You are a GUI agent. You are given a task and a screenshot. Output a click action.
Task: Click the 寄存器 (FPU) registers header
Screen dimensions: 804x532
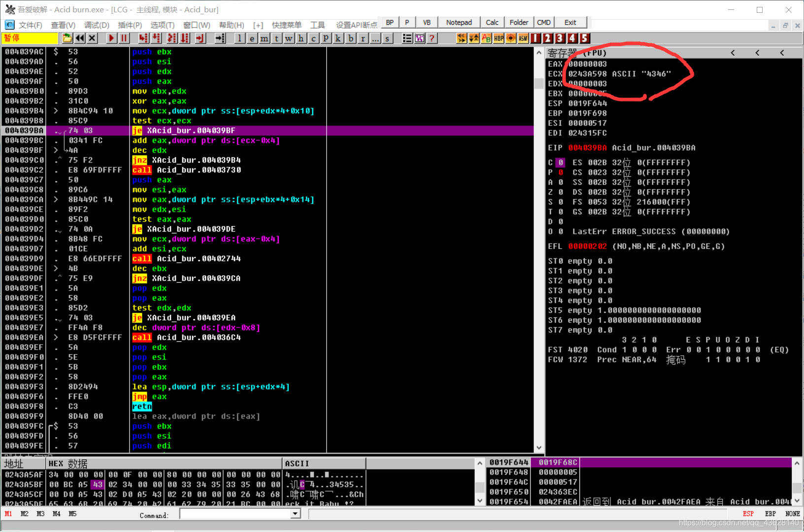tap(577, 53)
